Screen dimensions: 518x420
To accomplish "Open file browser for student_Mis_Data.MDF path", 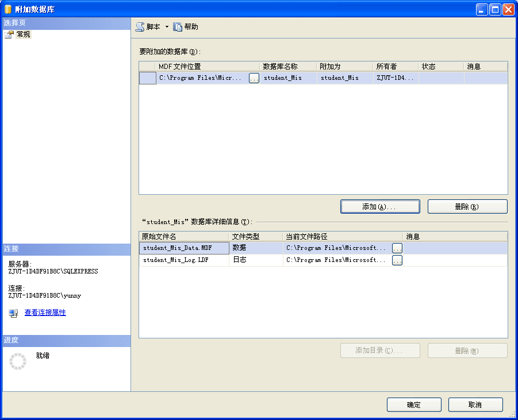I will pos(397,248).
